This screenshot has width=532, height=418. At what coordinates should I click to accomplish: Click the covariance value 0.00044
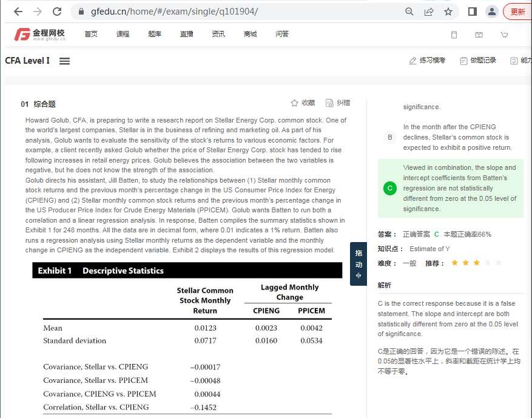click(207, 394)
